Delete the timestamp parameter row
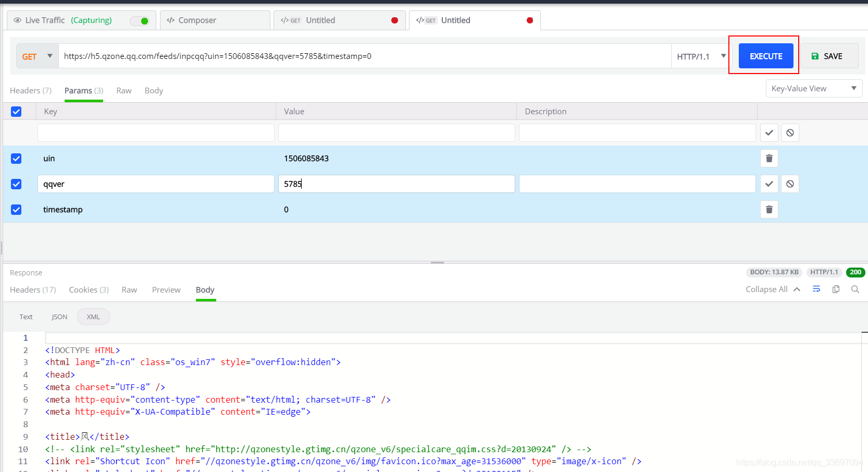This screenshot has width=868, height=472. (x=769, y=209)
